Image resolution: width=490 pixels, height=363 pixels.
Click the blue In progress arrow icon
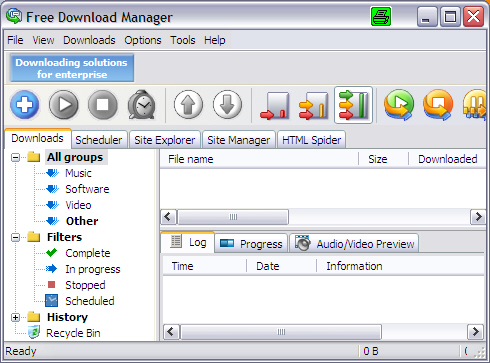[52, 269]
